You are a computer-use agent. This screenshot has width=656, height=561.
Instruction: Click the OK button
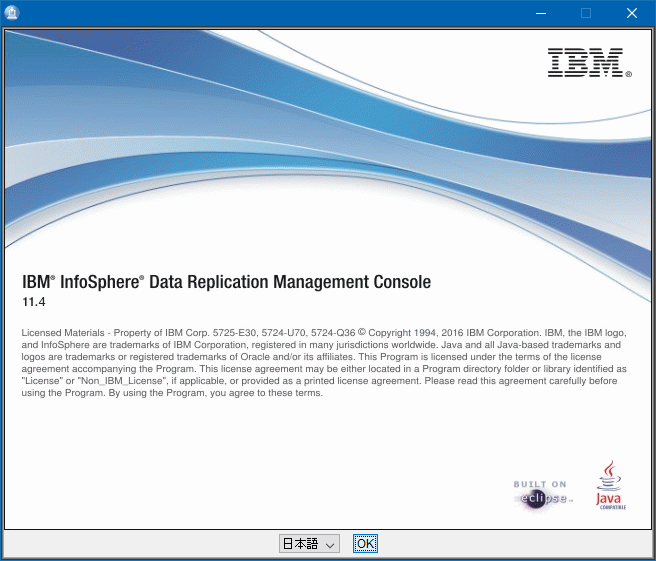(x=365, y=543)
